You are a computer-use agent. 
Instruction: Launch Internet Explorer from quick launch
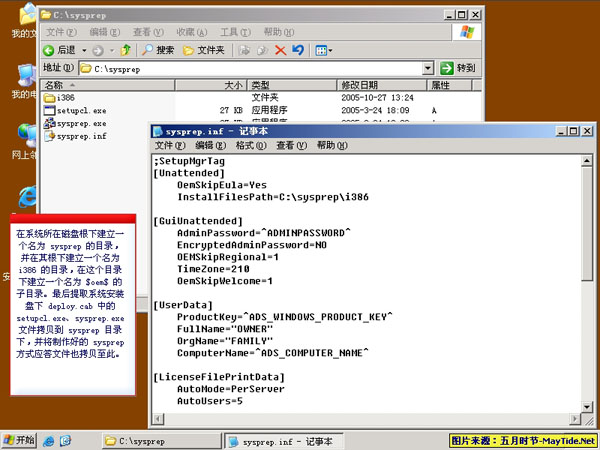[x=48, y=441]
